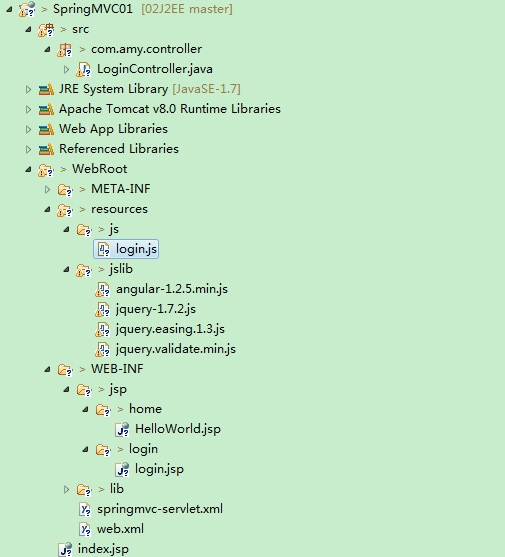Click the JRE System Library icon
This screenshot has width=505, height=557.
(x=46, y=90)
